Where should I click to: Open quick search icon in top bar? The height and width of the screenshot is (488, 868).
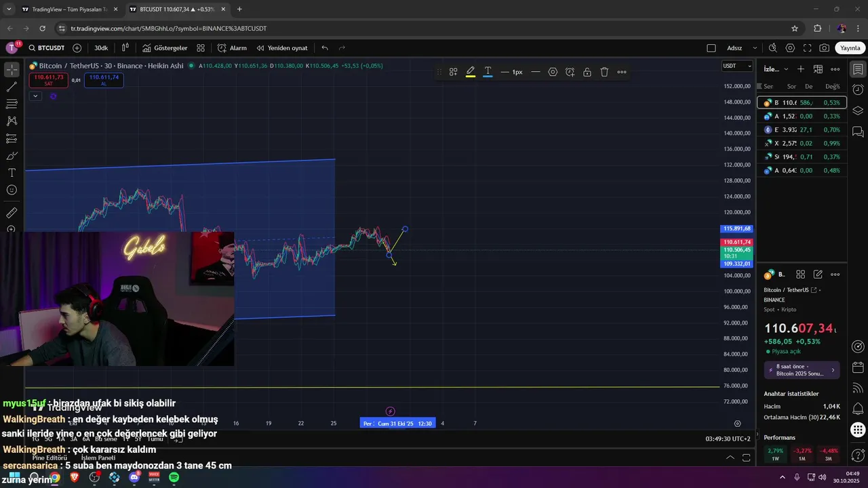click(x=772, y=48)
